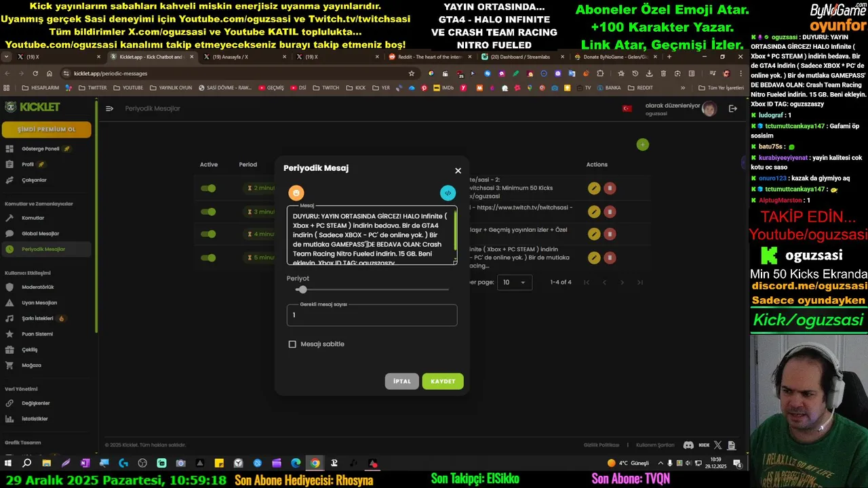
Task: Open the rows per page dropdown
Action: 514,282
